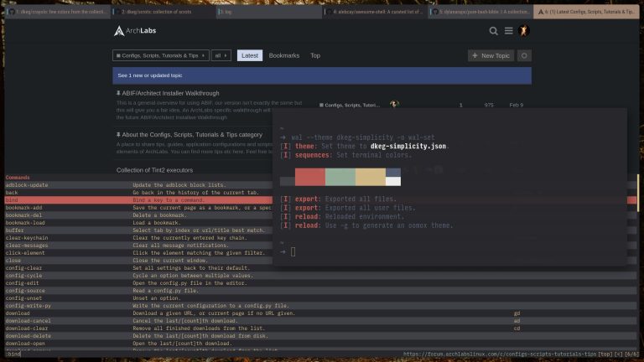Click poster avatar on ABIF Installer Walkthrough row
This screenshot has height=362, width=644.
click(x=394, y=105)
